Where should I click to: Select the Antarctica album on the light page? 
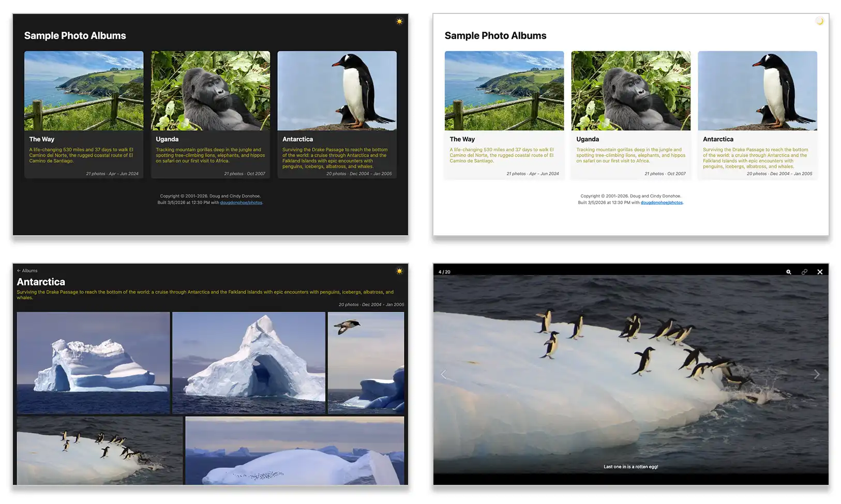[757, 91]
